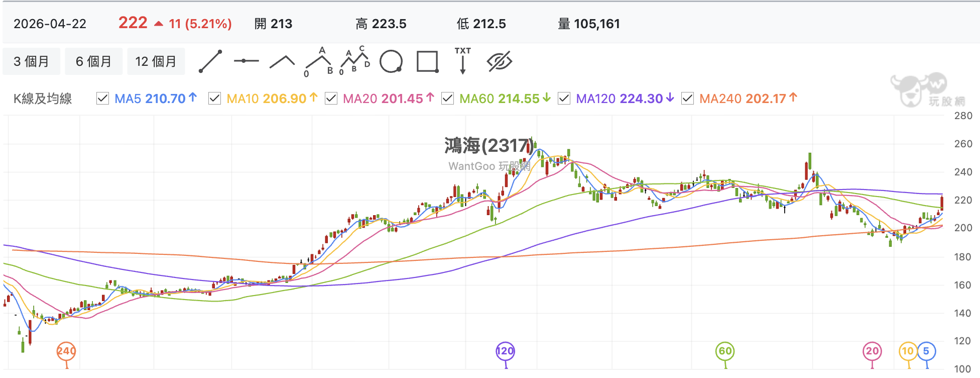Click the purple 120 marker on the timeline
This screenshot has height=378, width=980.
point(505,351)
